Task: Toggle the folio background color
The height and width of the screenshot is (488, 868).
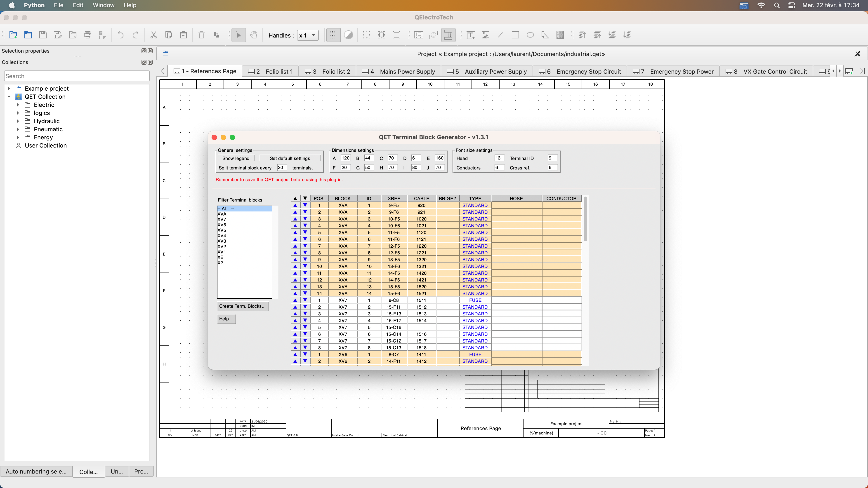Action: click(349, 35)
